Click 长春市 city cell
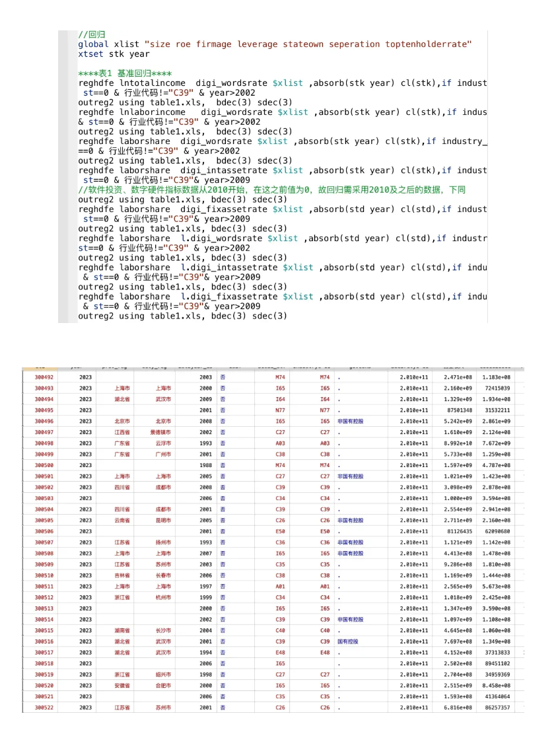The height and width of the screenshot is (734, 560). click(x=163, y=576)
